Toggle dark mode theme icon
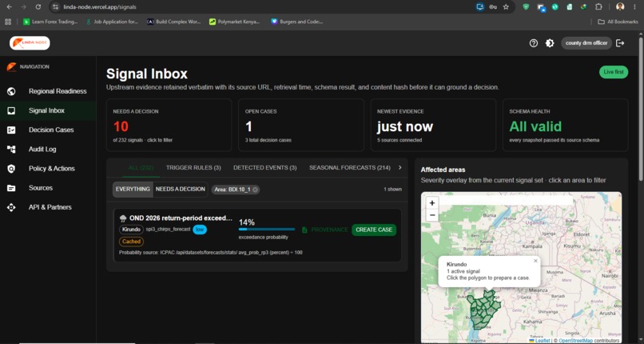The width and height of the screenshot is (644, 344). (x=550, y=43)
